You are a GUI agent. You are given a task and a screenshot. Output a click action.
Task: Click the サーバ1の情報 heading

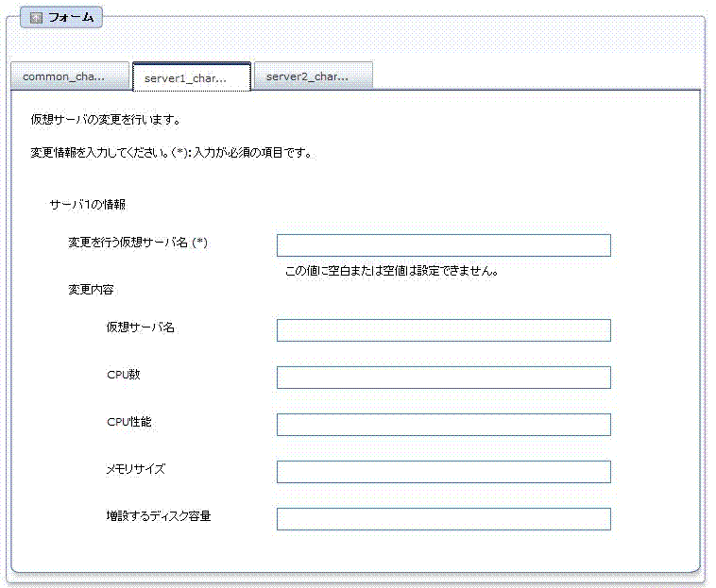[87, 205]
